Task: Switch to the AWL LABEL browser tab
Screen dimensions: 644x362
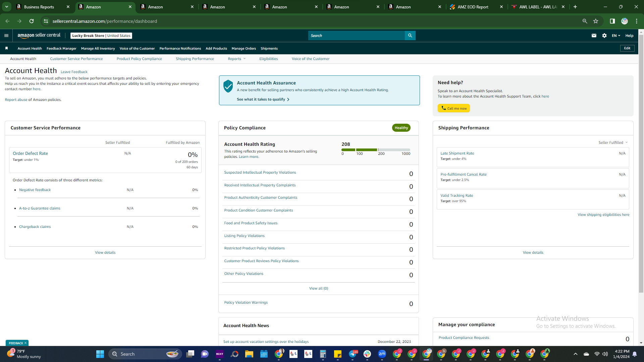Action: click(538, 7)
